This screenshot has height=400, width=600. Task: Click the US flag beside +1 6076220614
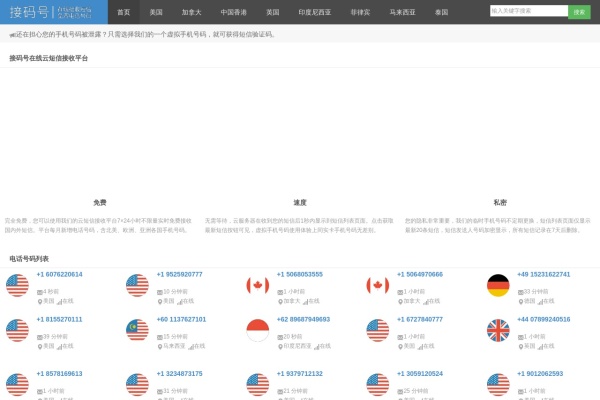pyautogui.click(x=17, y=285)
